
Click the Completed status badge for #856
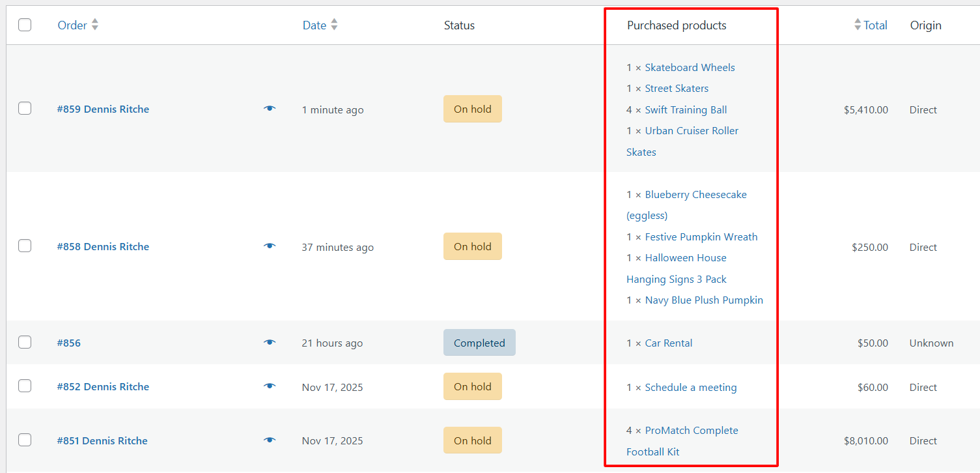479,343
